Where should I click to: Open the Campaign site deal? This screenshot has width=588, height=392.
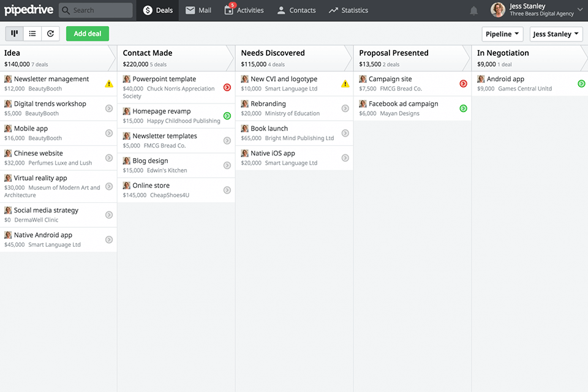click(390, 79)
